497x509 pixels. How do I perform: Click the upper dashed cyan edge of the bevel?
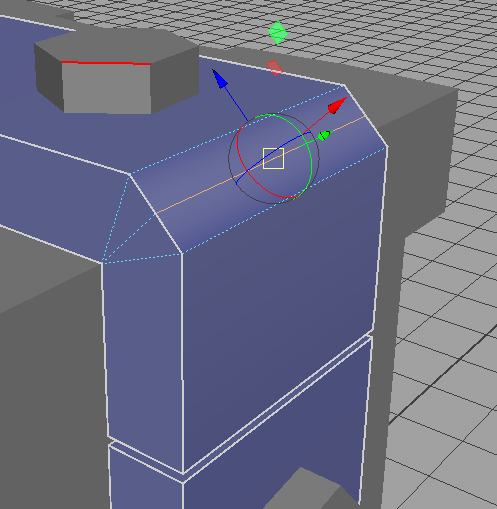click(x=237, y=130)
